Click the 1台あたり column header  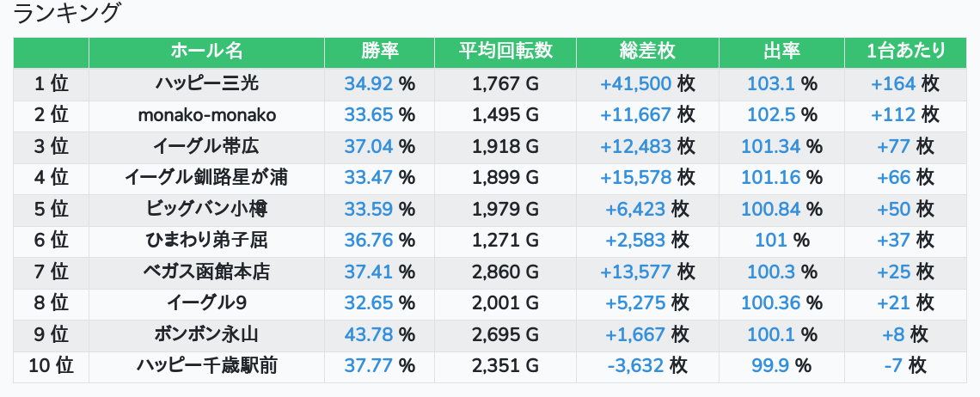[x=905, y=52]
